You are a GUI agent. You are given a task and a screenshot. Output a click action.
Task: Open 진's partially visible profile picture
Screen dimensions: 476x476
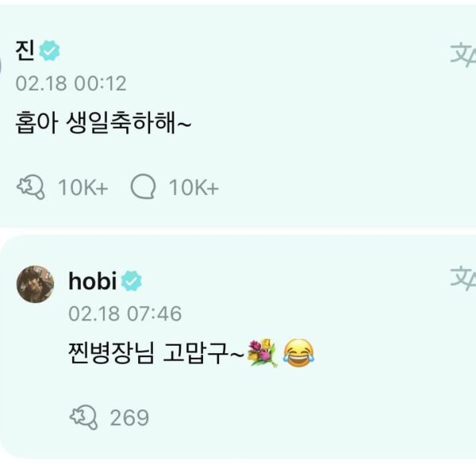(2, 67)
